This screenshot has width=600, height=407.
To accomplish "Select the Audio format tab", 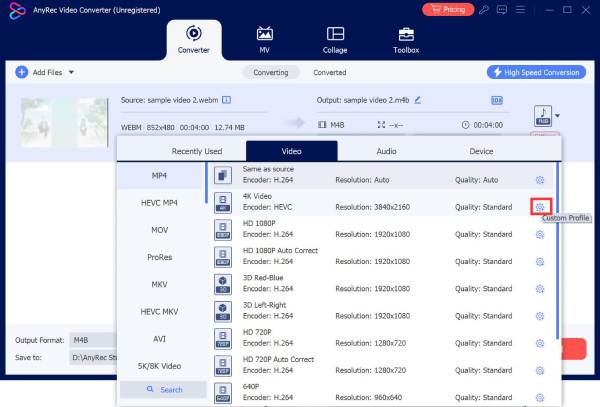I will point(386,151).
